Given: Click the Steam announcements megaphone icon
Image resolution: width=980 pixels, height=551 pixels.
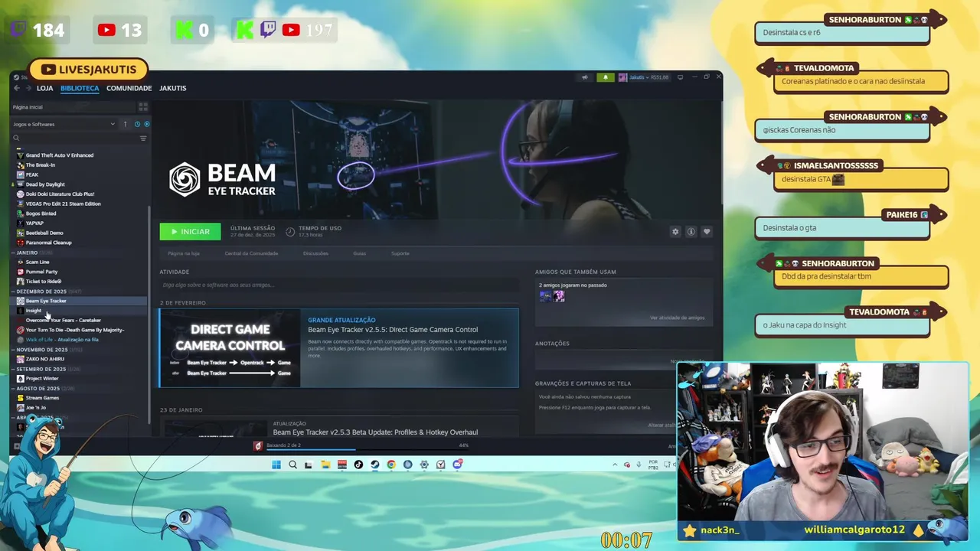Looking at the screenshot, I should click(x=585, y=77).
